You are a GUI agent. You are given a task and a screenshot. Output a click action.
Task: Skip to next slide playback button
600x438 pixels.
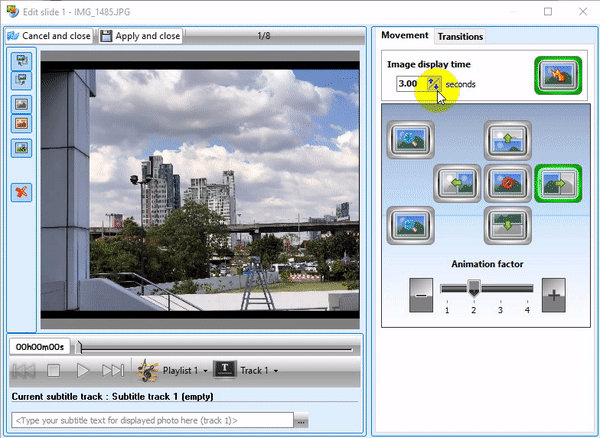tap(113, 370)
